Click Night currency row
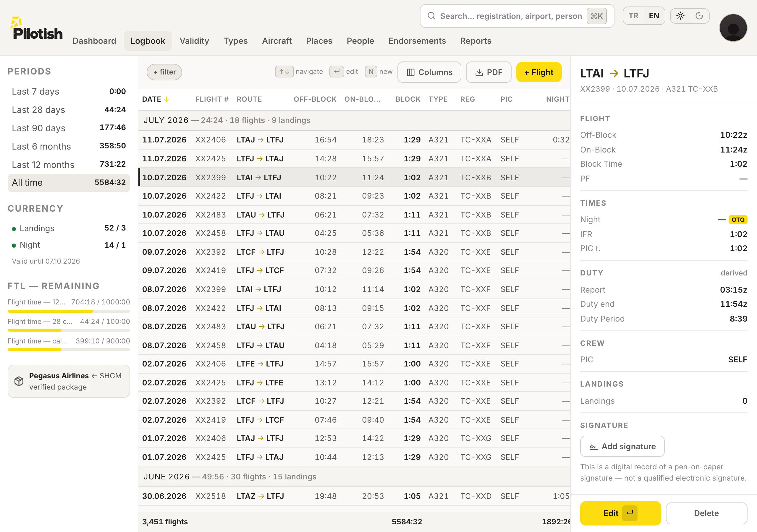Viewport: 757px width, 532px height. click(x=69, y=245)
